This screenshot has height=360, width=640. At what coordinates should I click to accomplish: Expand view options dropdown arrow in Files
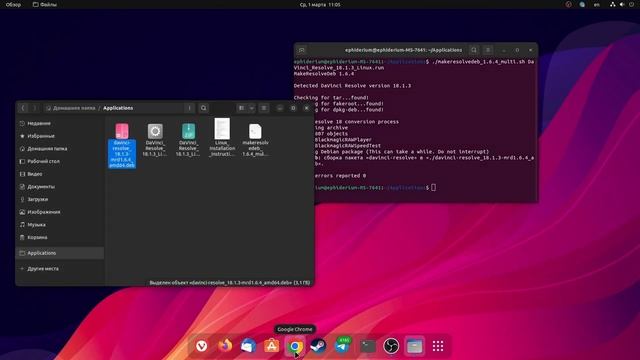click(252, 108)
